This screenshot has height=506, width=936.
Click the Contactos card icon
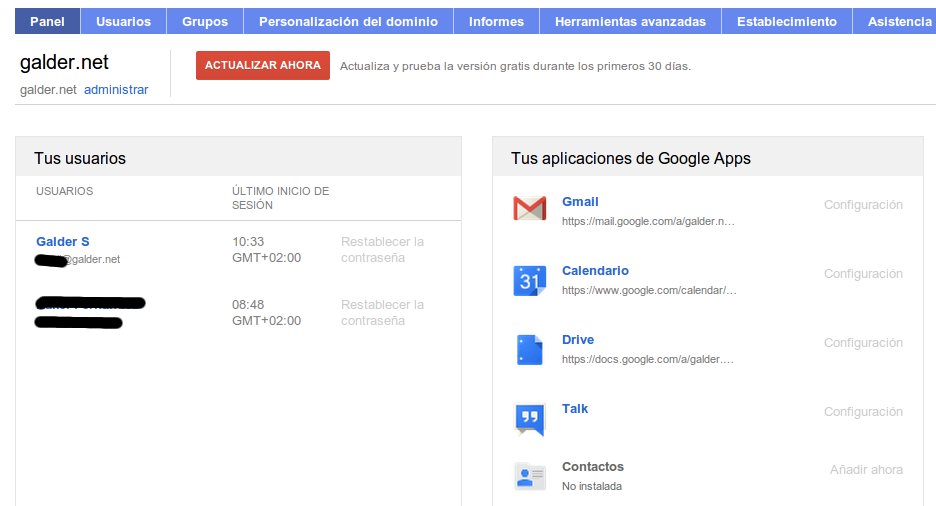[529, 476]
